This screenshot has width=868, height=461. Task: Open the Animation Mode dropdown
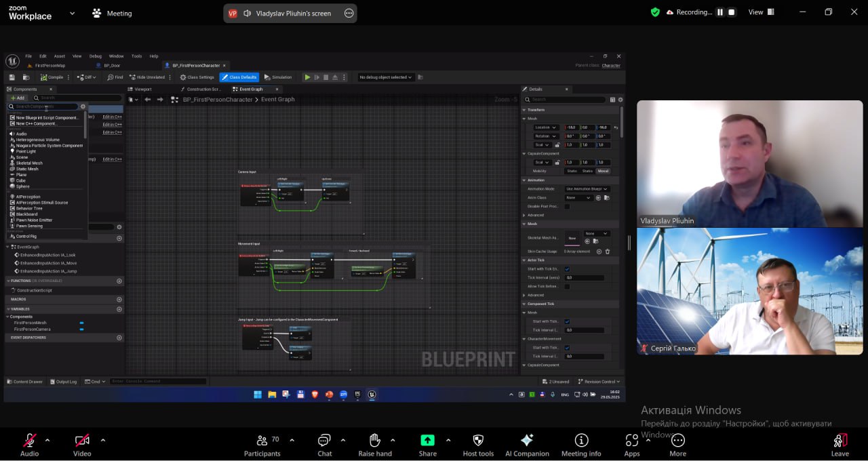(x=587, y=189)
